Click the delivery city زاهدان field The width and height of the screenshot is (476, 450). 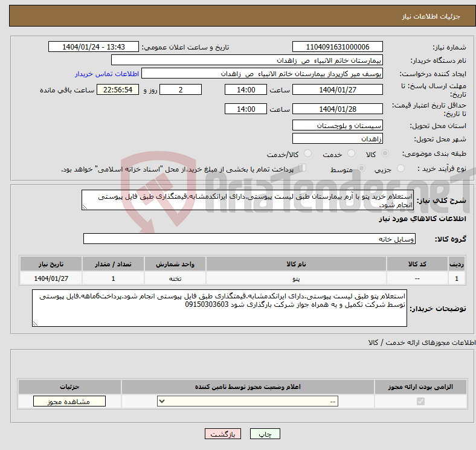[337, 138]
